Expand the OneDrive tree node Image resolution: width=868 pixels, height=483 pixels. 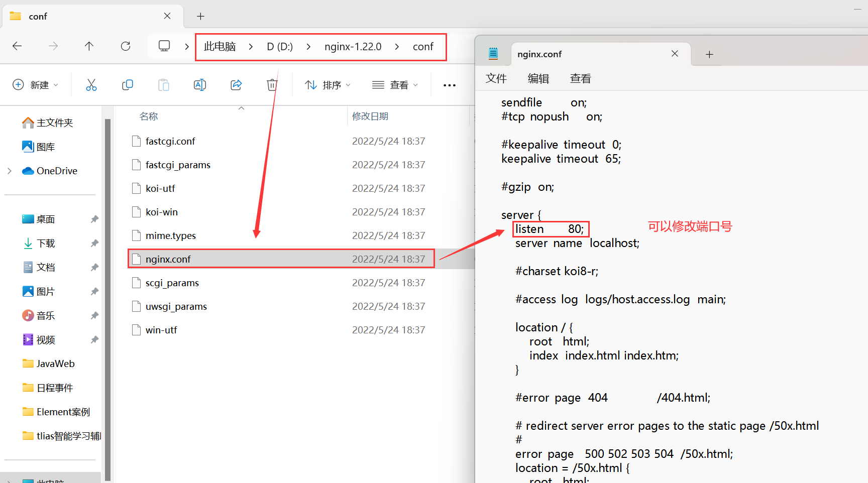[10, 171]
